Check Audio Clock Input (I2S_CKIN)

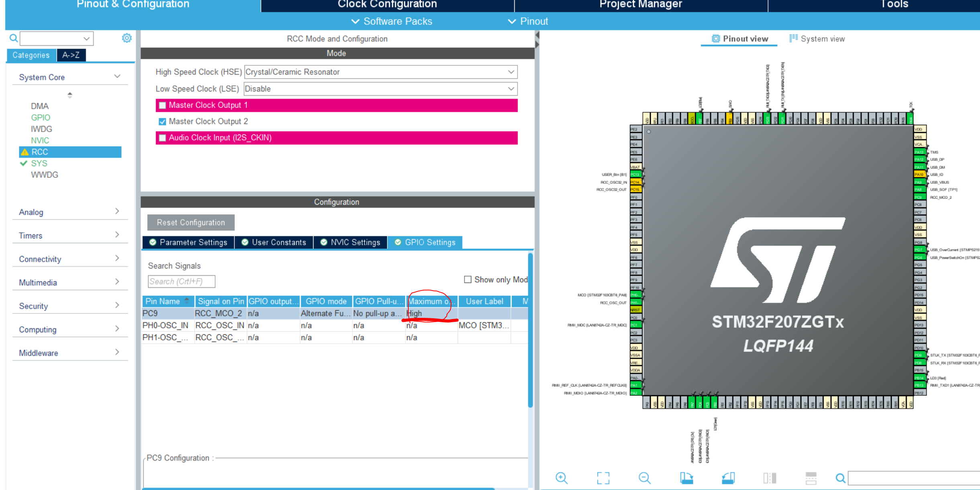[162, 138]
